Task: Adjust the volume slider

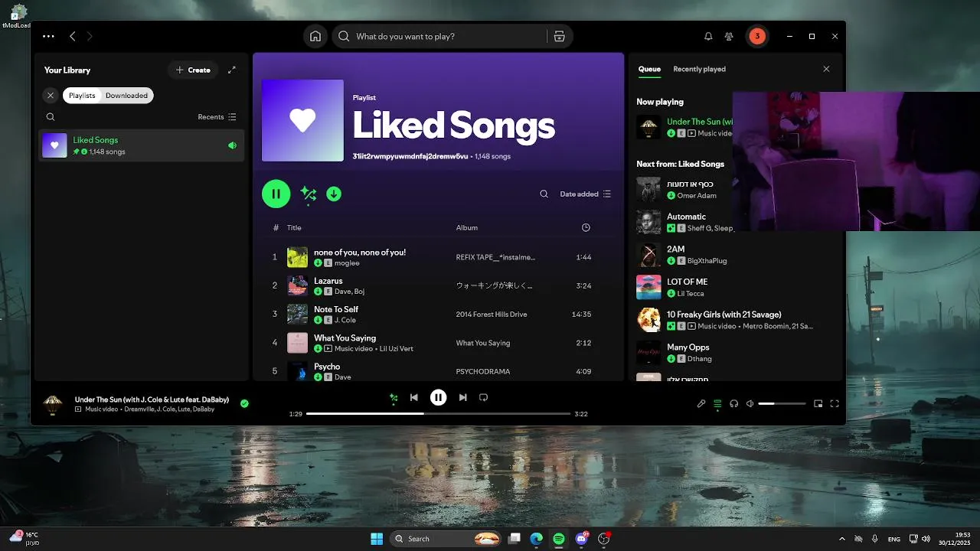Action: pos(782,403)
